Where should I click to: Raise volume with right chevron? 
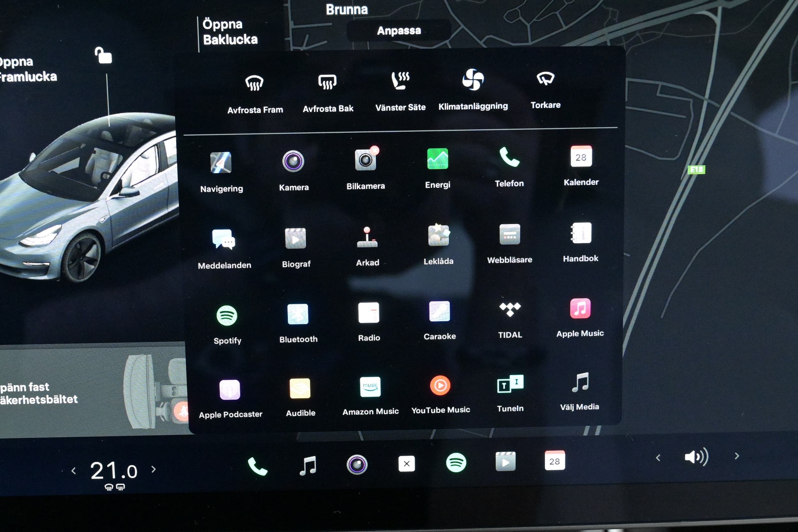(x=737, y=456)
